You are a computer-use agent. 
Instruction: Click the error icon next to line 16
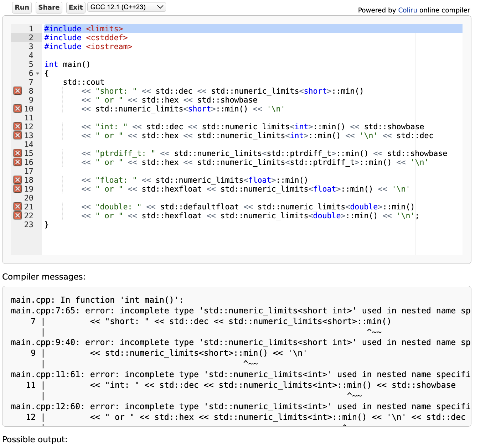(17, 162)
